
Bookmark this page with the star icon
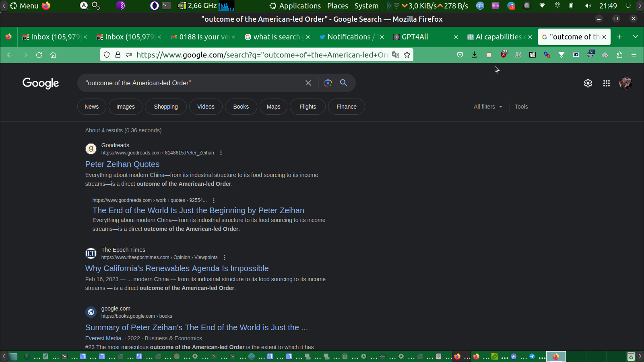(407, 55)
